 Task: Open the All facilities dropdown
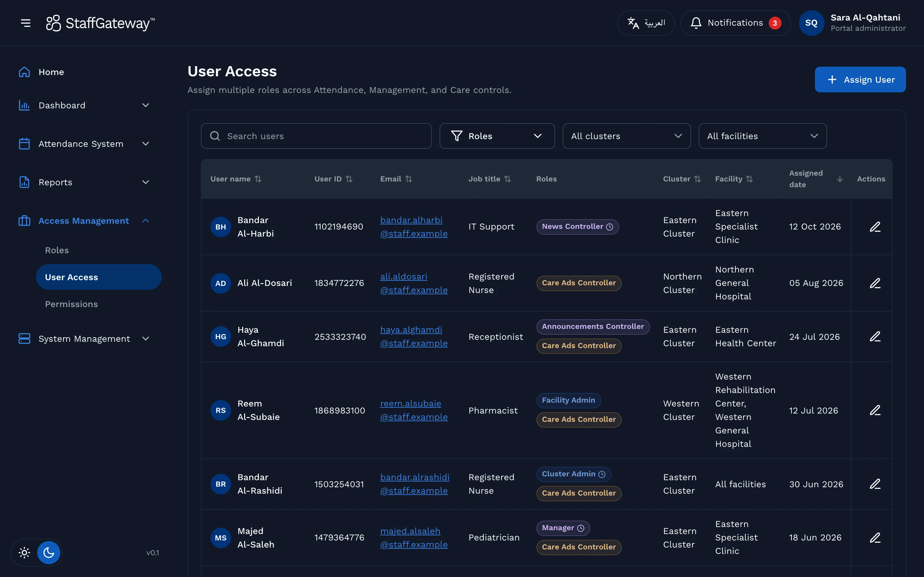click(x=763, y=136)
